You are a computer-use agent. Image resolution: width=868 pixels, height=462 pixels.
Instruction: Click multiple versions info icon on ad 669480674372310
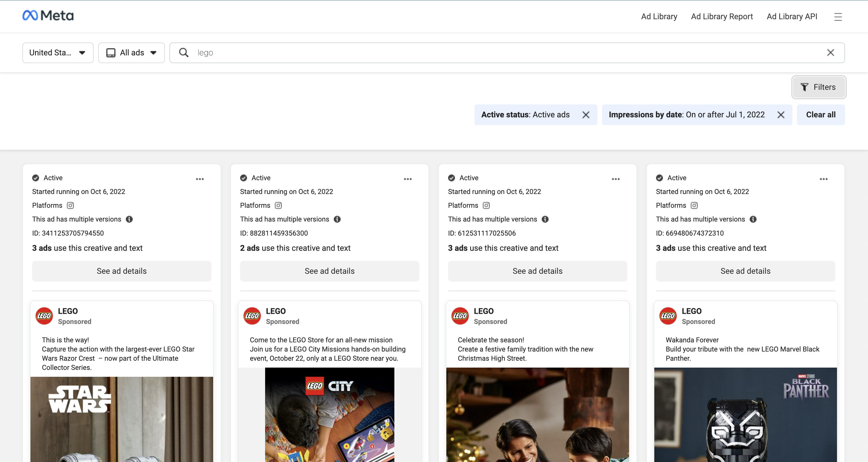point(753,219)
